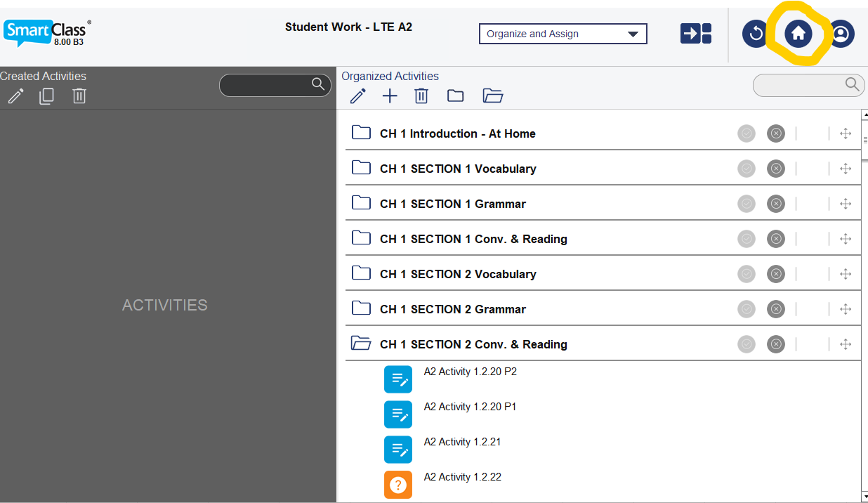Toggle X circle for CH 1 SECTION 2 Conv. & Reading
Viewport: 868px width, 503px height.
[775, 344]
